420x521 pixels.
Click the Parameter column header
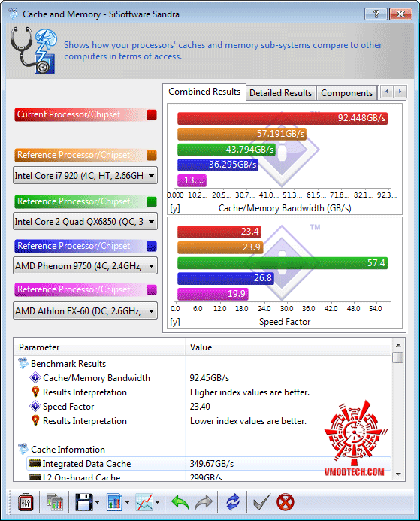pos(100,347)
